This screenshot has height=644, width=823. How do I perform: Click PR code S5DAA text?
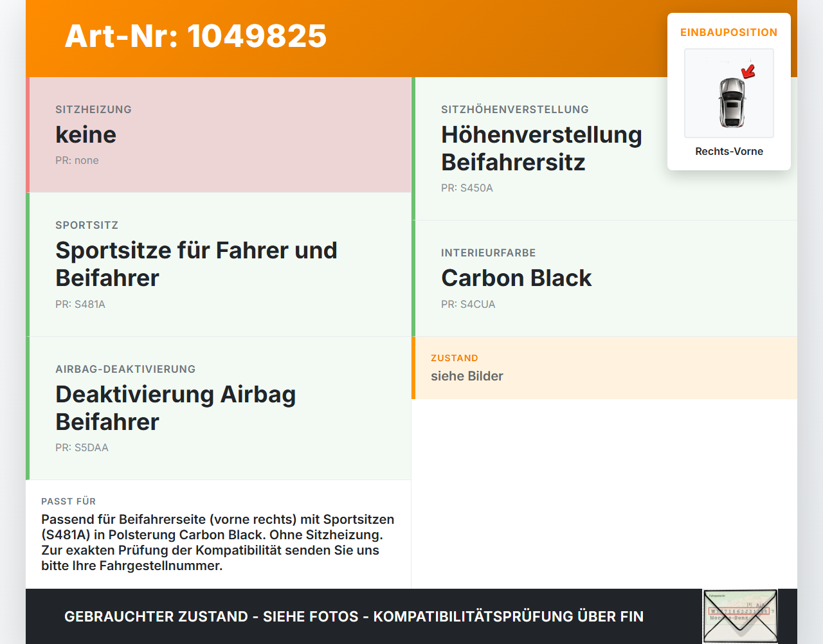[82, 447]
